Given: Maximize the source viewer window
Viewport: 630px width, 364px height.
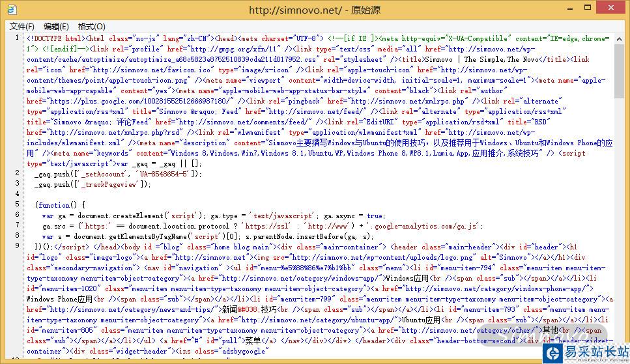Looking at the screenshot, I should (588, 8).
